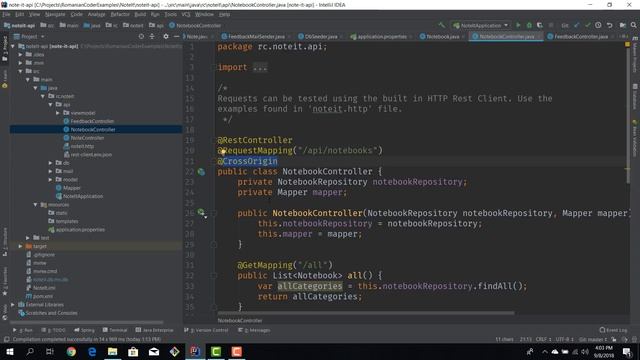Expand the viewmodel package node
This screenshot has height=360, width=640.
pos(58,113)
